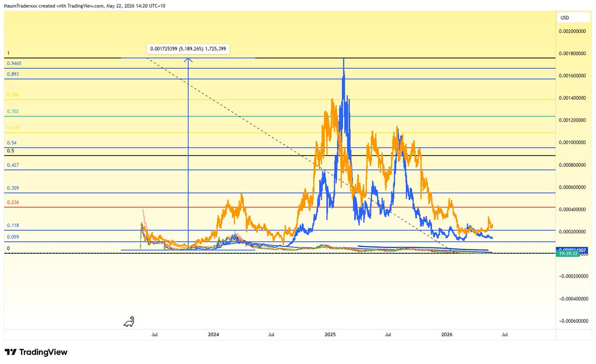Select the Fibonacci level label 0.786

coord(13,95)
